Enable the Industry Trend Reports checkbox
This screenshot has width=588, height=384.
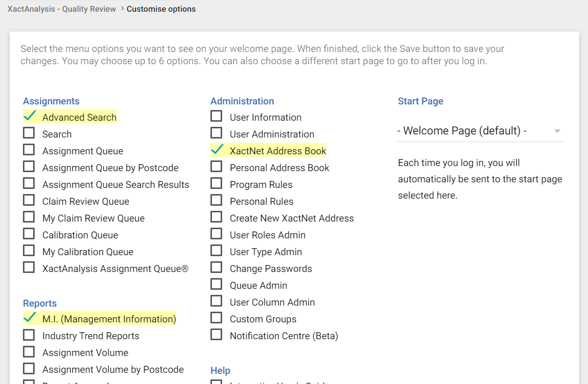[29, 335]
